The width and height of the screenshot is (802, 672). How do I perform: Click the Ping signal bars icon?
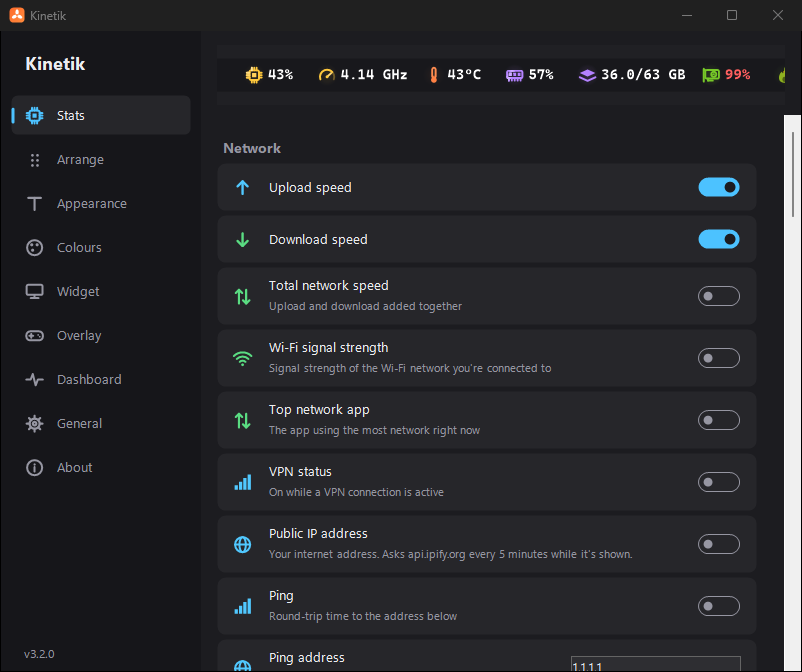[x=242, y=606]
